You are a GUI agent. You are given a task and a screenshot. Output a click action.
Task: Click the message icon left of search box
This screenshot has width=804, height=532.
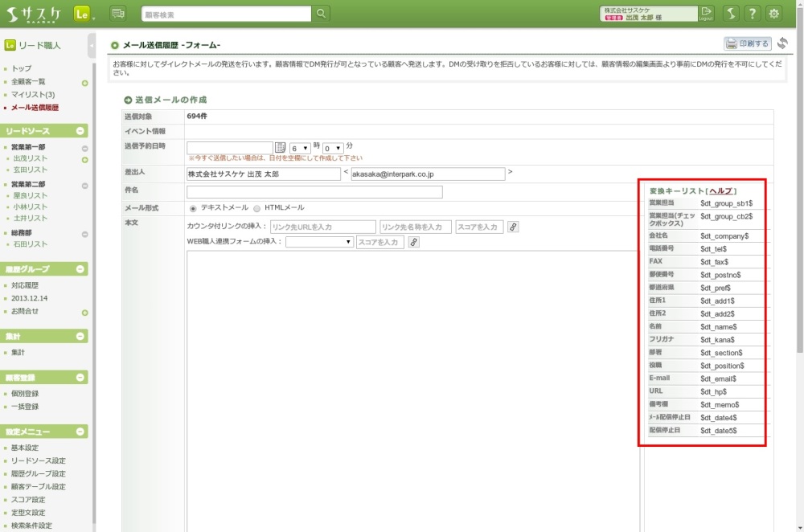(118, 14)
